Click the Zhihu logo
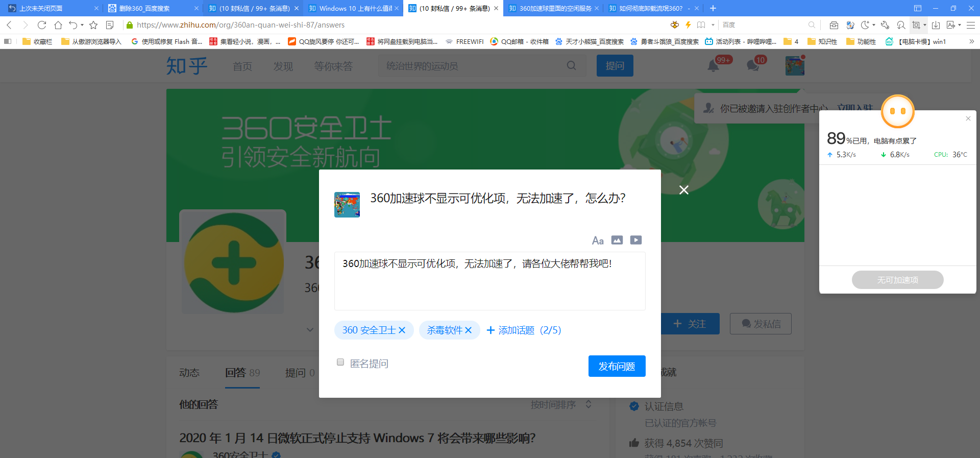Image resolution: width=980 pixels, height=458 pixels. click(x=187, y=66)
